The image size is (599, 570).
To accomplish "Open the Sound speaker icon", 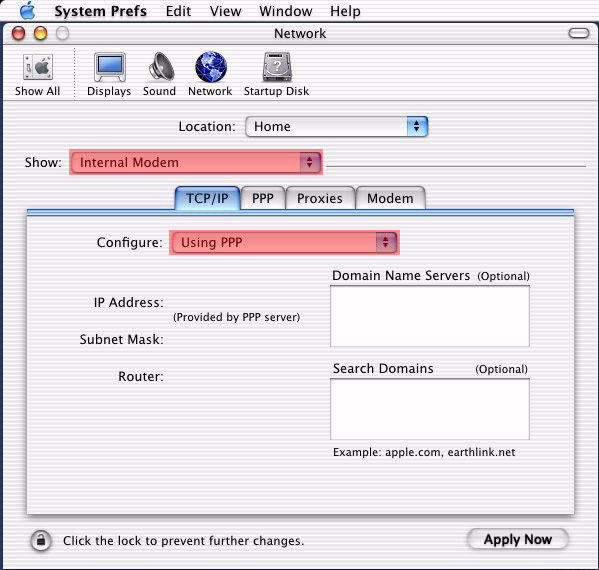I will coord(161,66).
